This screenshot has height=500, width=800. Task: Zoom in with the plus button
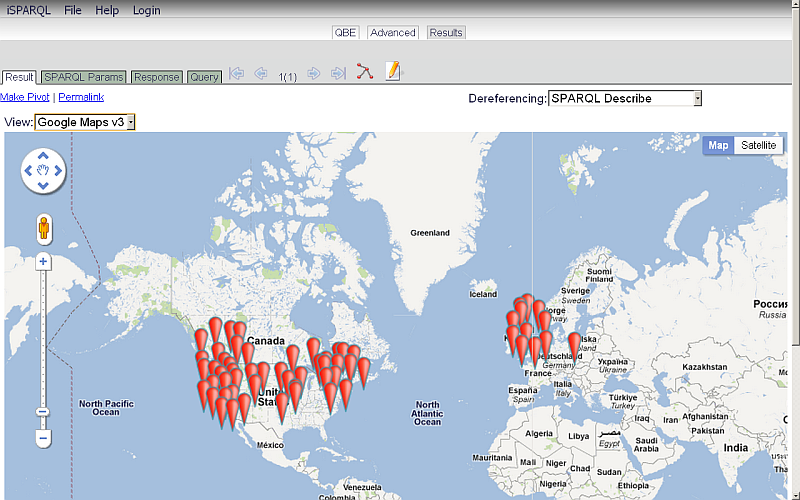click(43, 262)
